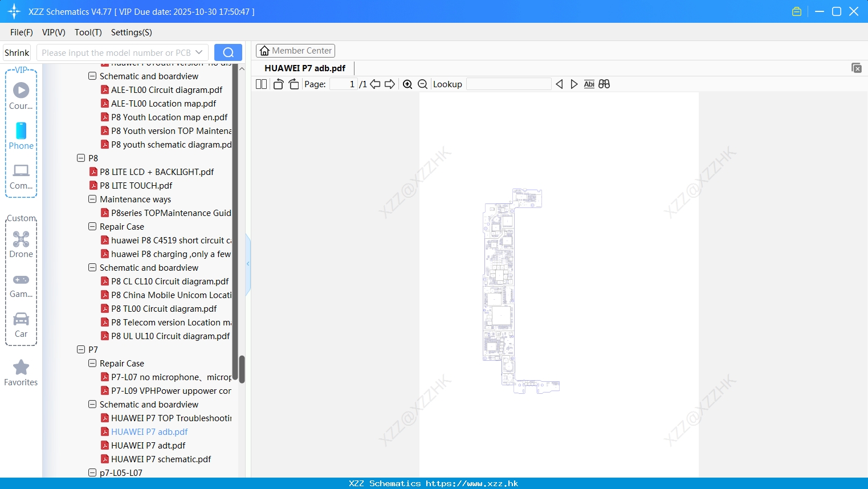
Task: Go to the previous page arrow
Action: [375, 84]
